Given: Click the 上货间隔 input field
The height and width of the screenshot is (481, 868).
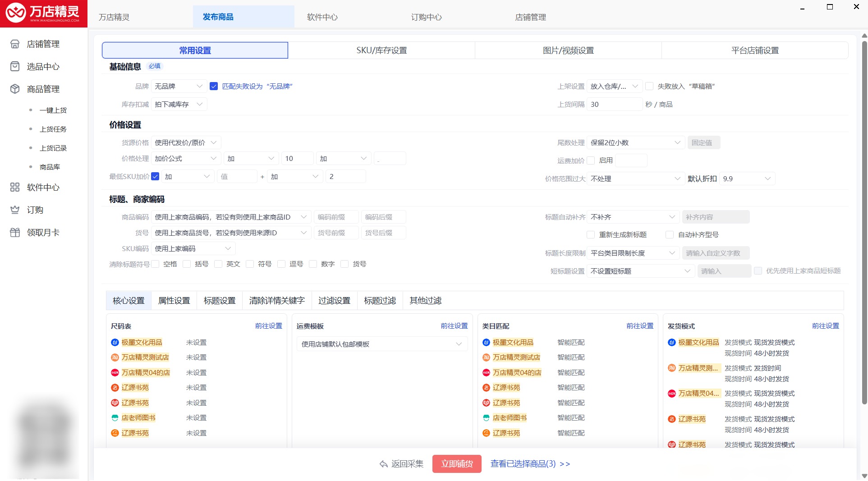Looking at the screenshot, I should tap(615, 104).
